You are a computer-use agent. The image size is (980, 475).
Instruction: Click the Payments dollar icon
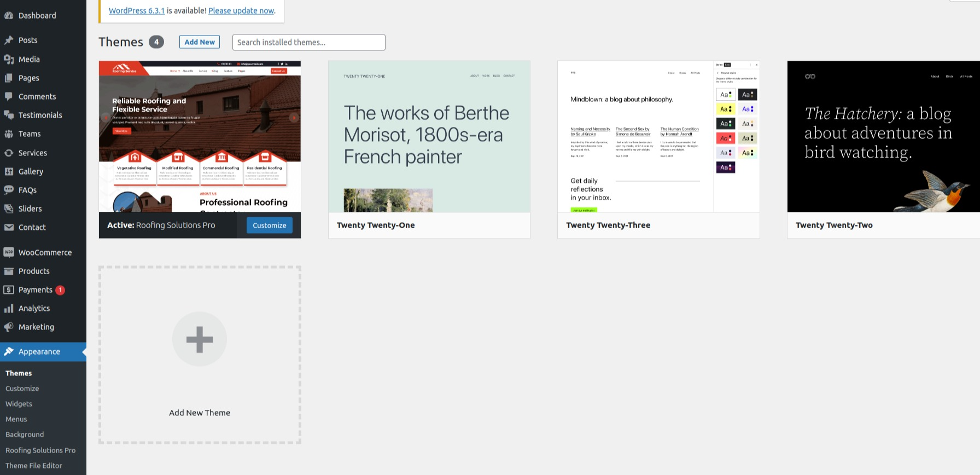point(9,289)
